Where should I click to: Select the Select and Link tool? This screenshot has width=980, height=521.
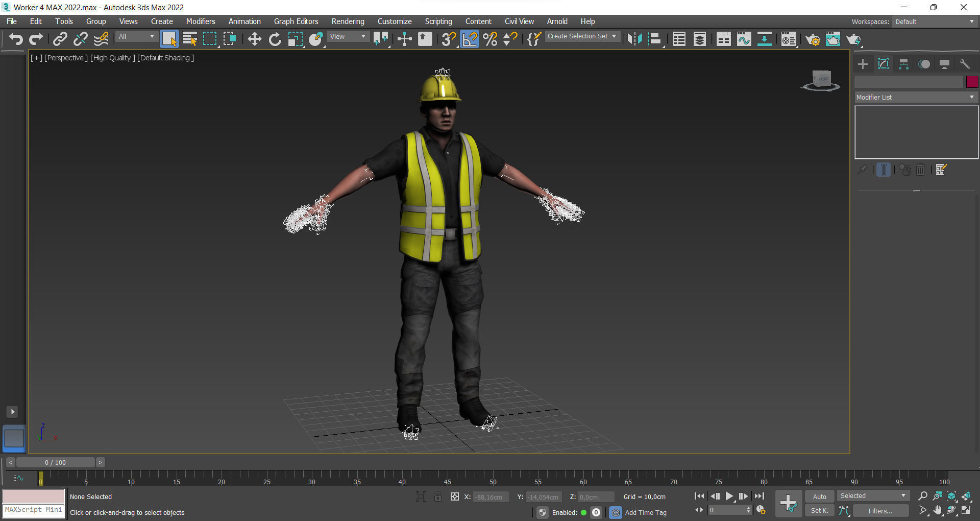[x=60, y=39]
